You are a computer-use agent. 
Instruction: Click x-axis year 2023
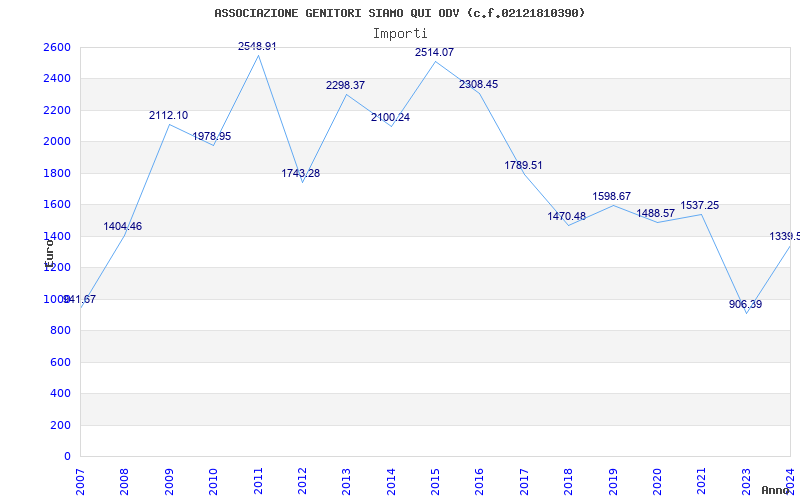tap(746, 482)
